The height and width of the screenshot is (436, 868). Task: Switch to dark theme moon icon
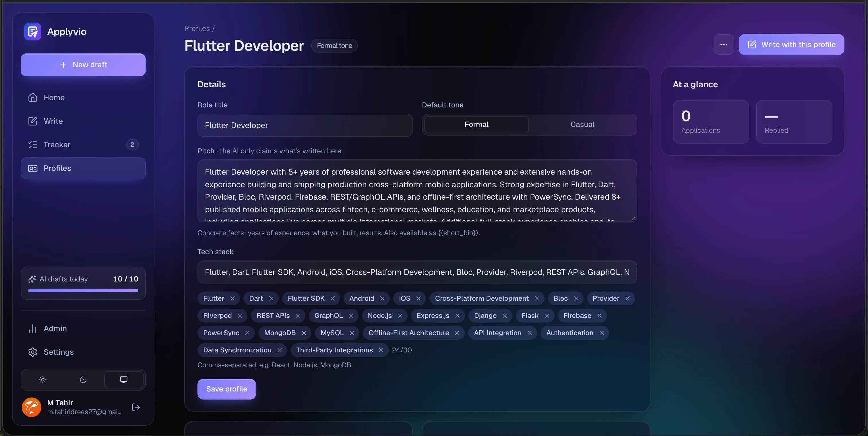[x=83, y=380]
